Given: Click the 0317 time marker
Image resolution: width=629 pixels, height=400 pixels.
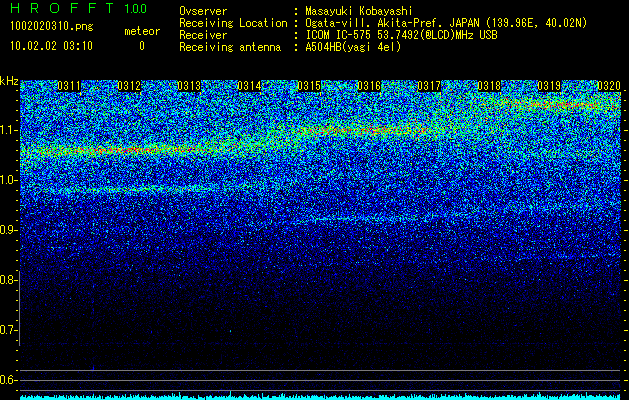Looking at the screenshot, I should coord(429,86).
